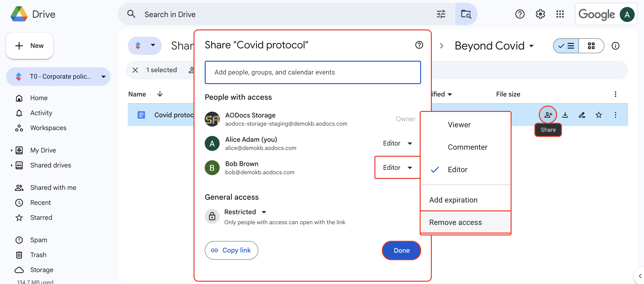Image resolution: width=644 pixels, height=284 pixels.
Task: Click the rename pencil icon
Action: [582, 115]
